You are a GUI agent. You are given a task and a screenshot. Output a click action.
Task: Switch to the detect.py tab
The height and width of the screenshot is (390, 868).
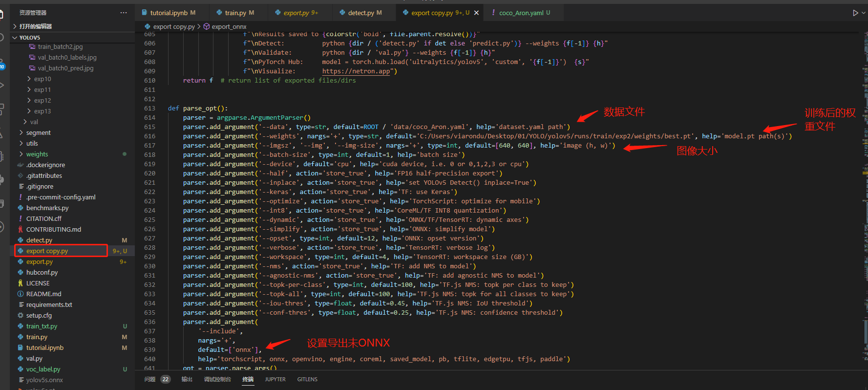[364, 13]
